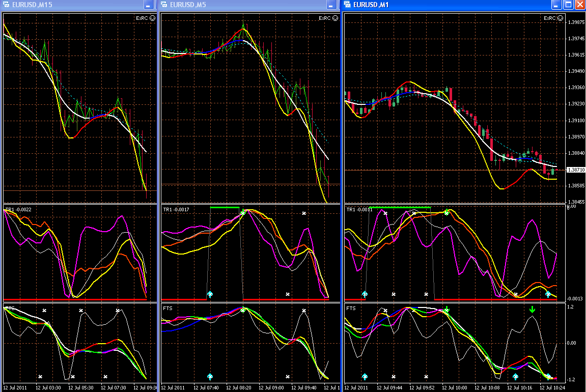The width and height of the screenshot is (586, 392).
Task: Click the current price tag 1.38710
Action: [x=576, y=170]
